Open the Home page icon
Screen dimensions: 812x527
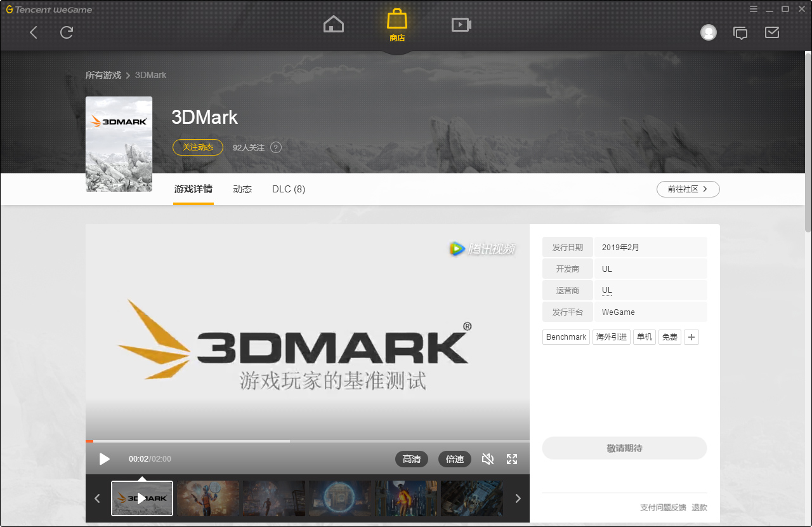tap(333, 25)
